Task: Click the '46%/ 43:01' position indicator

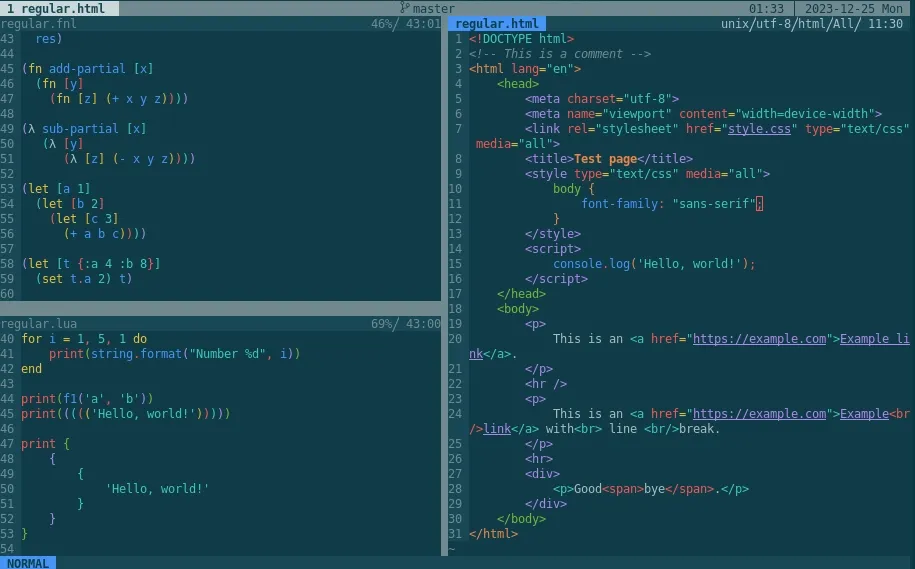Action: (406, 24)
